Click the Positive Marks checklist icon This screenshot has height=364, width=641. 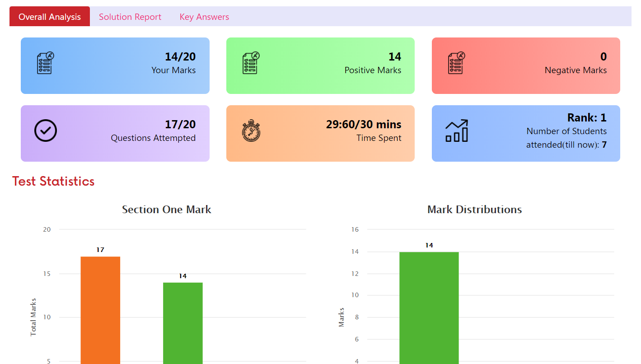click(251, 63)
